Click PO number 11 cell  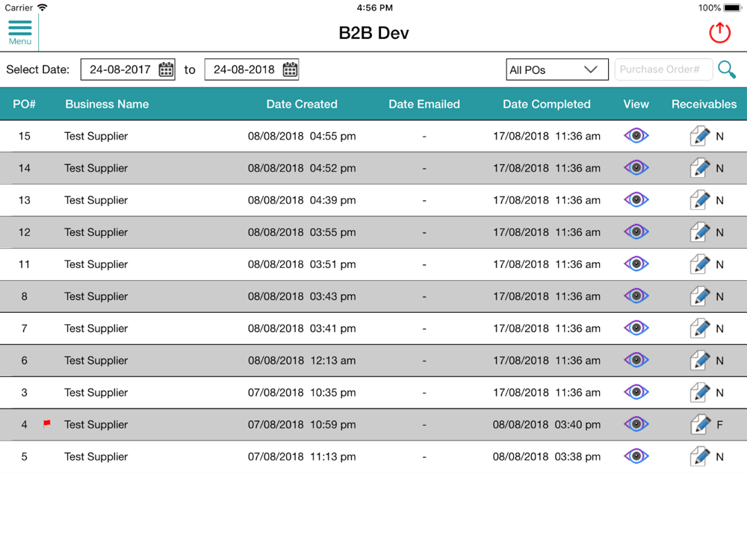[25, 264]
